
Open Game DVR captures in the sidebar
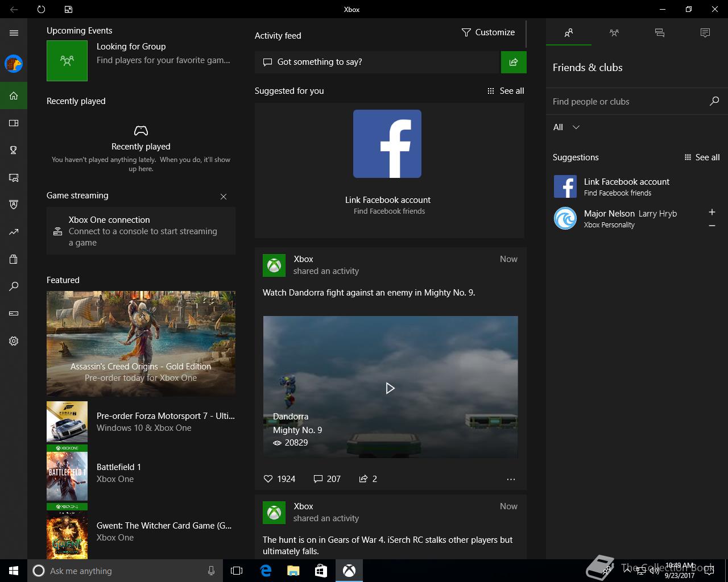coord(14,177)
